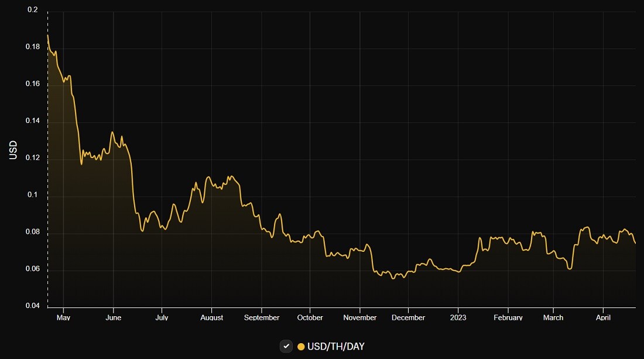The image size is (644, 359).
Task: Select the July tick label
Action: point(162,317)
